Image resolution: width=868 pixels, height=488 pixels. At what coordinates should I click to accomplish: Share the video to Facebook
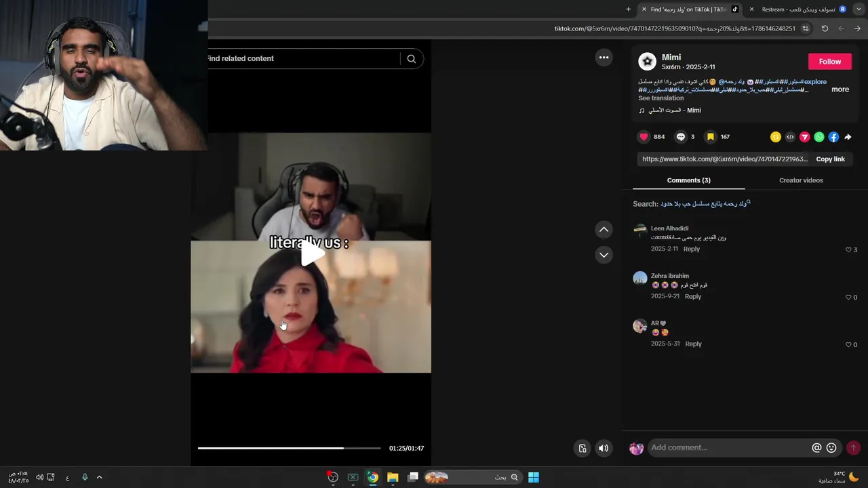point(833,137)
